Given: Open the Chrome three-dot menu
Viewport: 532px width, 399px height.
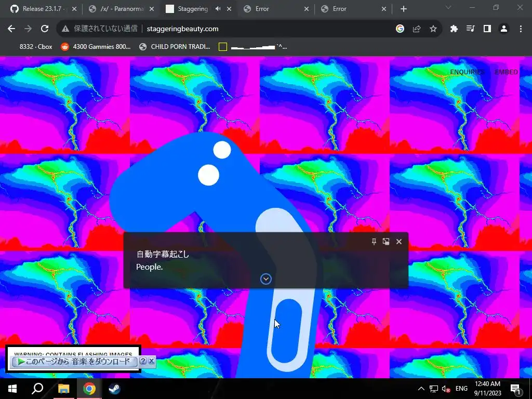Looking at the screenshot, I should tap(521, 29).
